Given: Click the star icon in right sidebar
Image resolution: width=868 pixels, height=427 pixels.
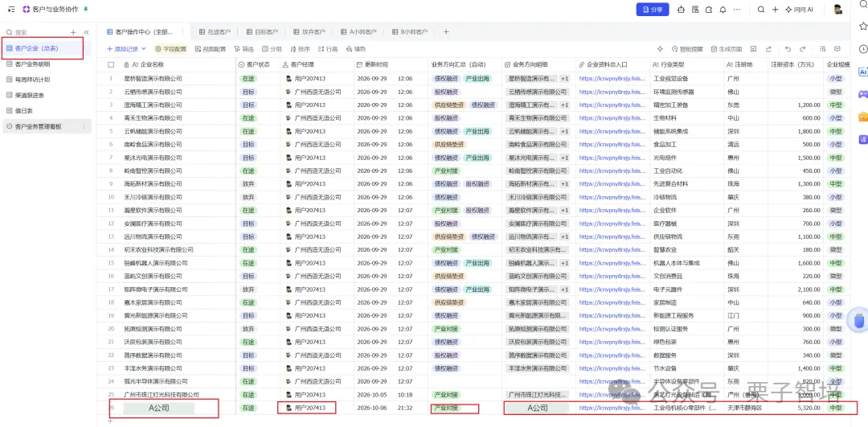Looking at the screenshot, I should (862, 26).
